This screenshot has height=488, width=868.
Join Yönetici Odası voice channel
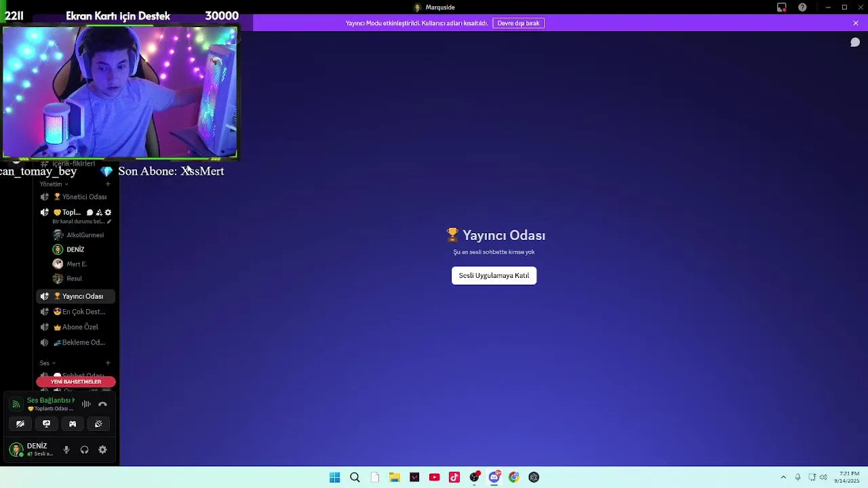click(75, 197)
